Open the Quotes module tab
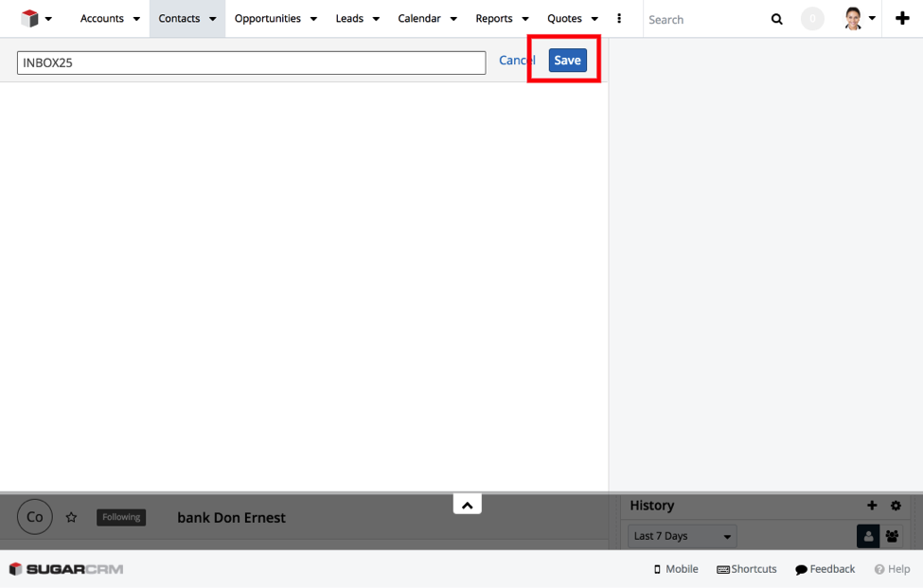The width and height of the screenshot is (923, 588). pos(564,18)
